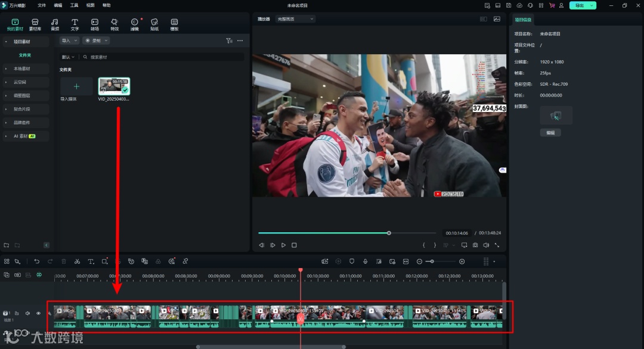Toggle the track 1 lock icon
The height and width of the screenshot is (349, 644).
click(17, 313)
